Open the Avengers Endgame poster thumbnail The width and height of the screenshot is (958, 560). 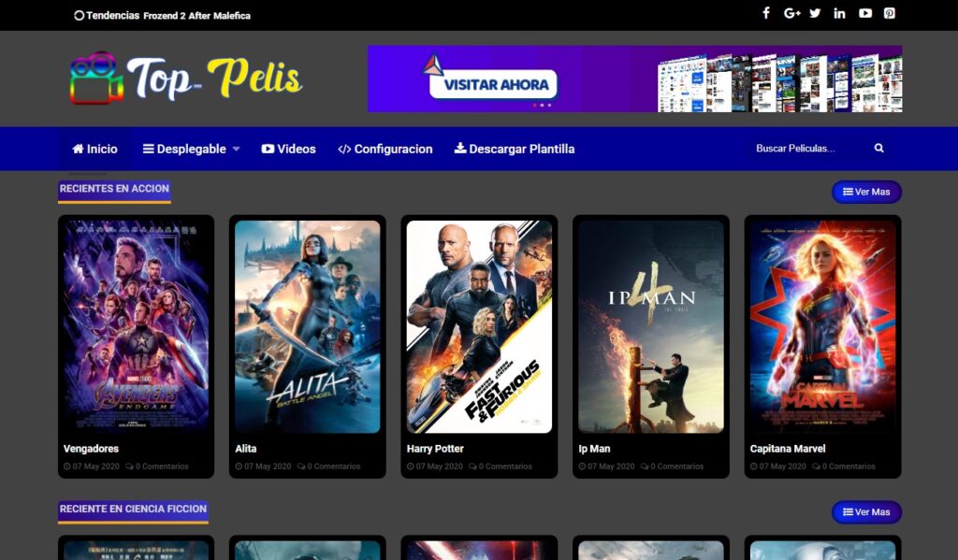[x=137, y=326]
